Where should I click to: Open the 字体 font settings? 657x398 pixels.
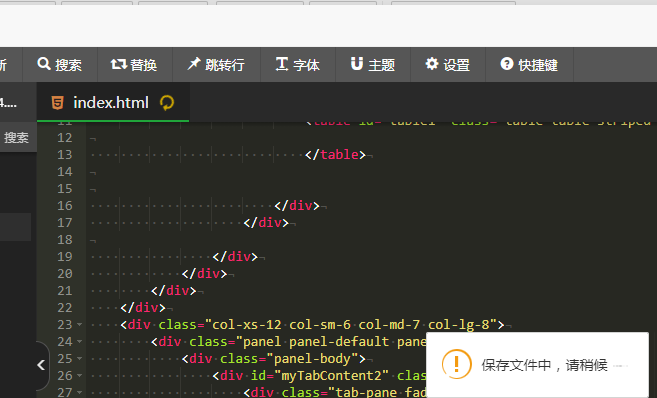297,65
